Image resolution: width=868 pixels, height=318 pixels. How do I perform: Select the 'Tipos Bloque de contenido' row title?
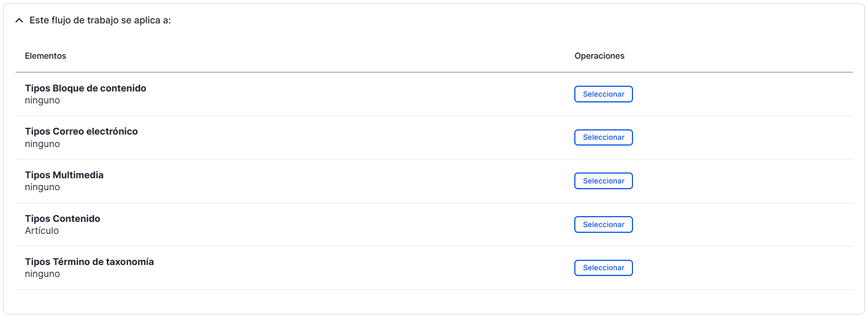tap(86, 88)
